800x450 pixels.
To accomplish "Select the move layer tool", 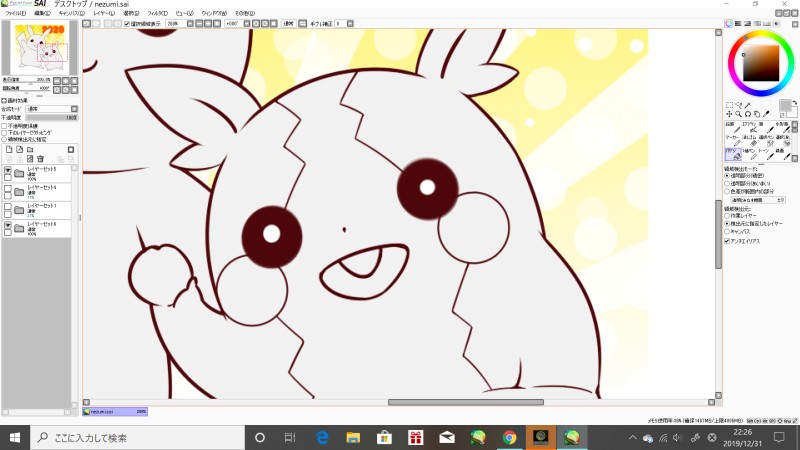I will coord(729,114).
